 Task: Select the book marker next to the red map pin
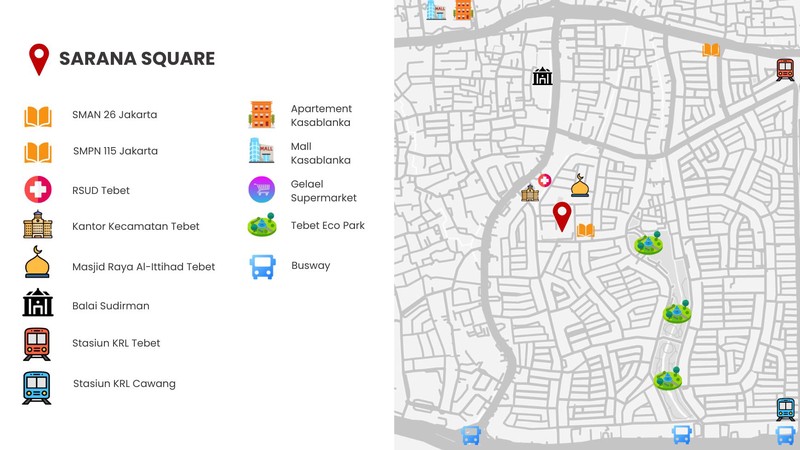pos(586,231)
